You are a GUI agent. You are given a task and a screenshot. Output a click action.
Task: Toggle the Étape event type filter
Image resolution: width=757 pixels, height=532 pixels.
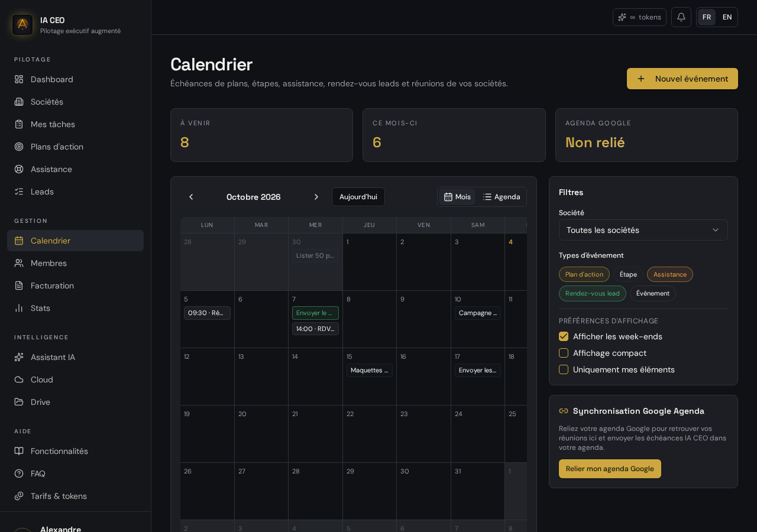(x=628, y=274)
